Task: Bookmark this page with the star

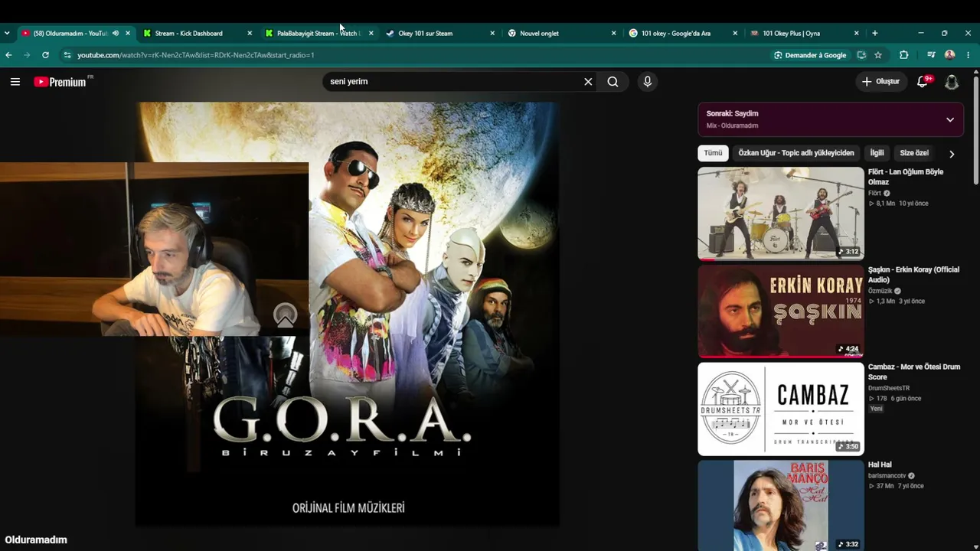Action: point(878,55)
